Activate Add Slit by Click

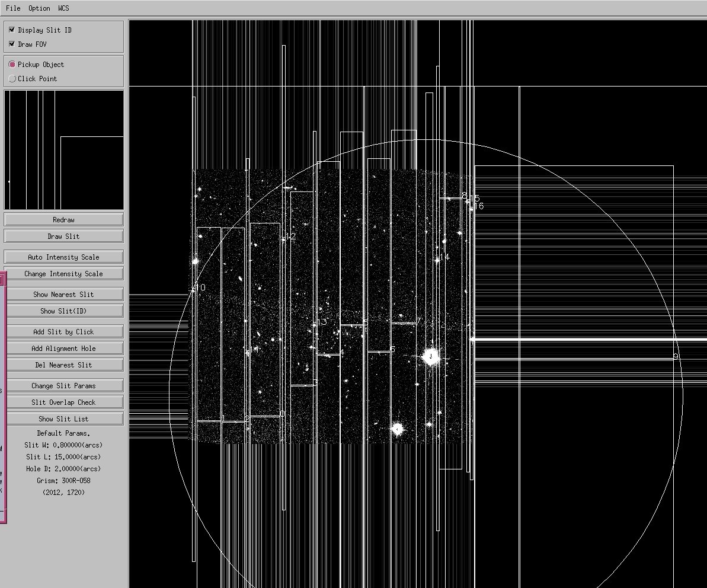coord(65,332)
